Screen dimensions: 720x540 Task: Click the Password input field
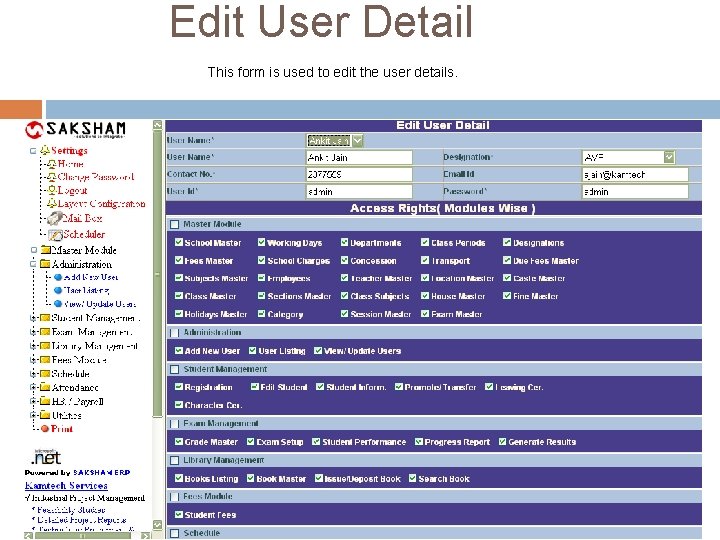(635, 191)
